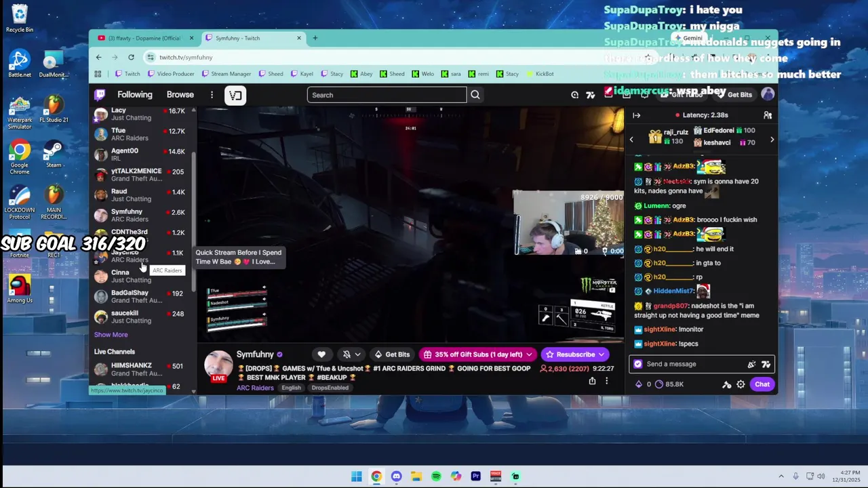
Task: Show next gift leaderboard with right chevron
Action: click(x=772, y=140)
